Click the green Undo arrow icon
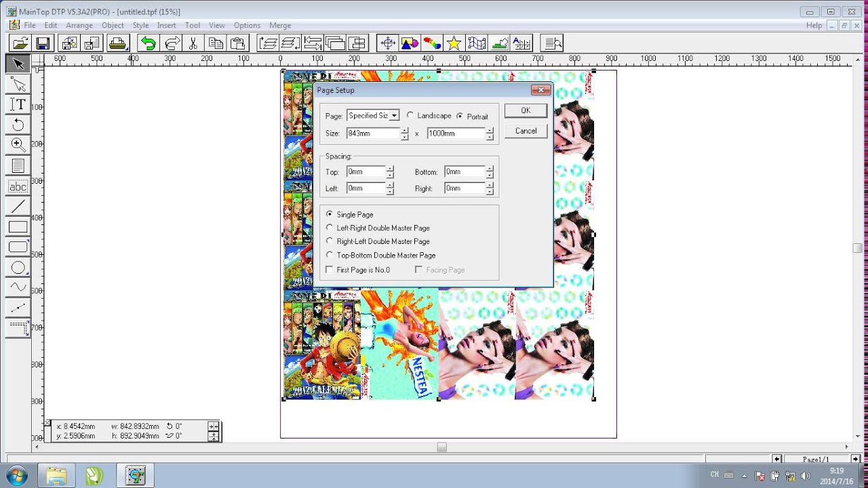Image resolution: width=868 pixels, height=488 pixels. click(x=148, y=43)
